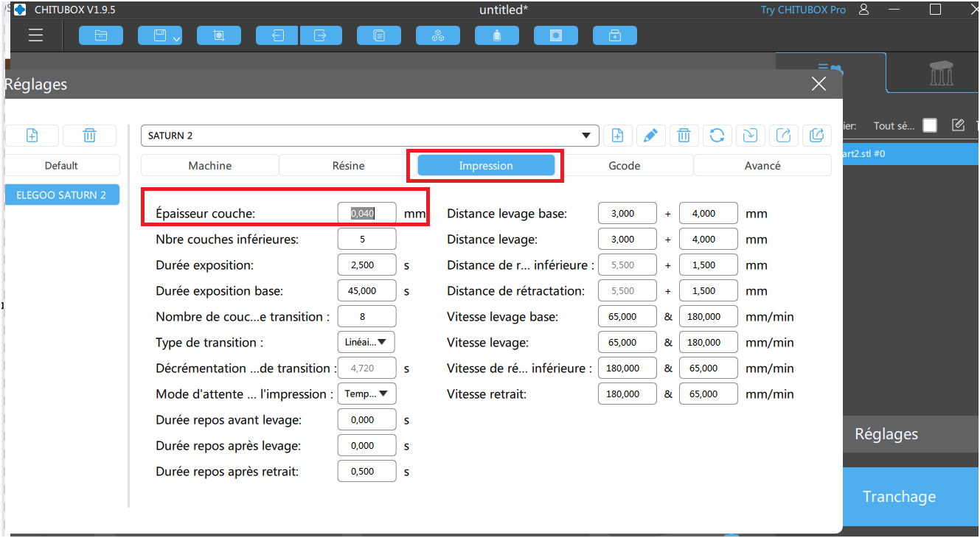Click the repair kit toolbar icon
The width and height of the screenshot is (980, 538).
tap(615, 35)
